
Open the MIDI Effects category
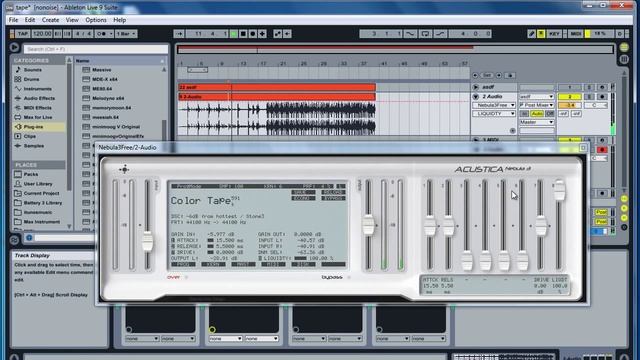pyautogui.click(x=38, y=108)
